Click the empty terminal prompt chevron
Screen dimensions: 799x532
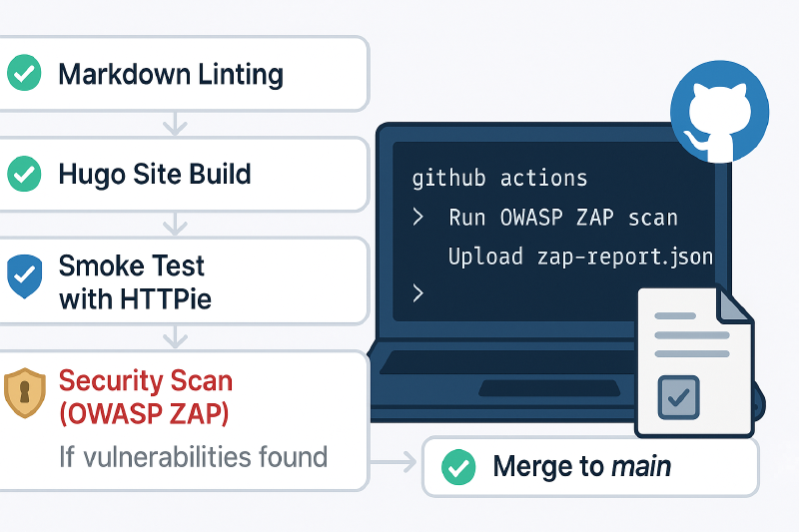coord(418,293)
